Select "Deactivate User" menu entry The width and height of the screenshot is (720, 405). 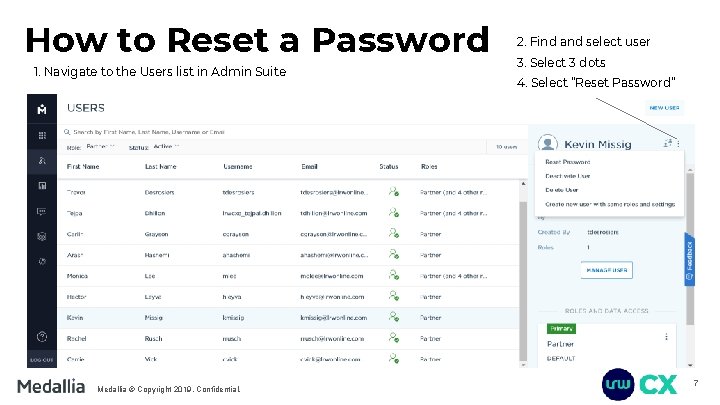coord(567,175)
